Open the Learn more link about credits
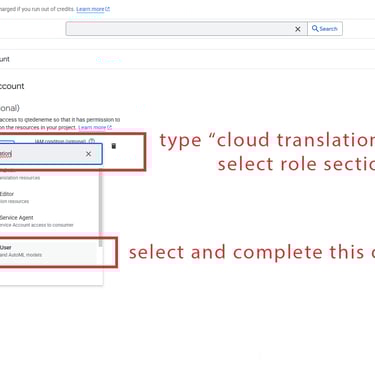This screenshot has height=375, width=375. [93, 9]
